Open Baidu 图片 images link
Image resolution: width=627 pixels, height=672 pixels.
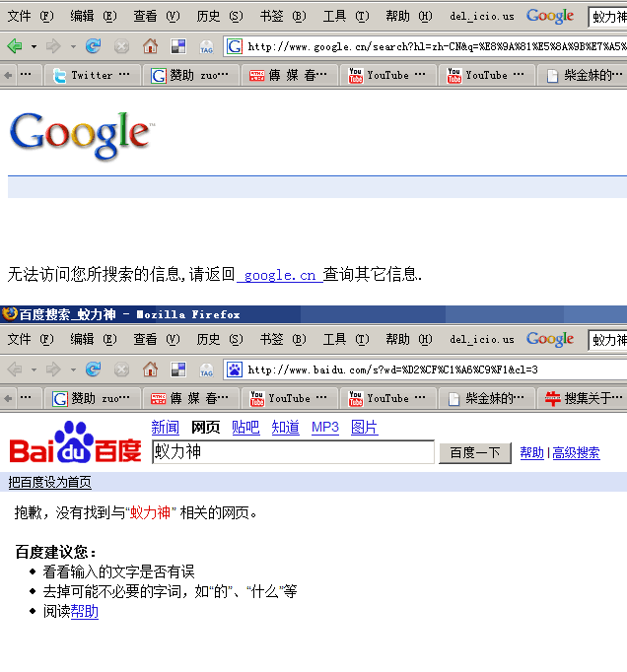coord(365,428)
